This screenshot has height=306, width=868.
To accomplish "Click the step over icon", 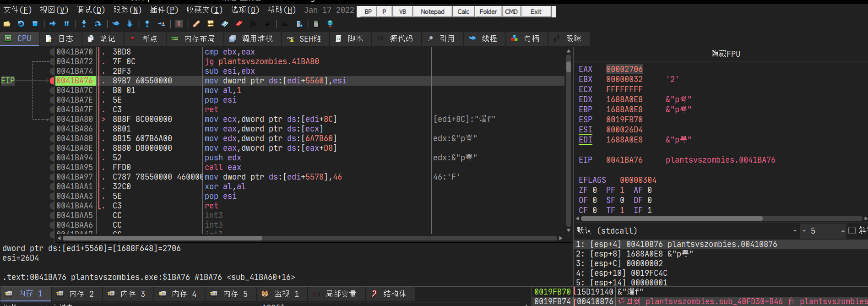I will click(x=98, y=24).
